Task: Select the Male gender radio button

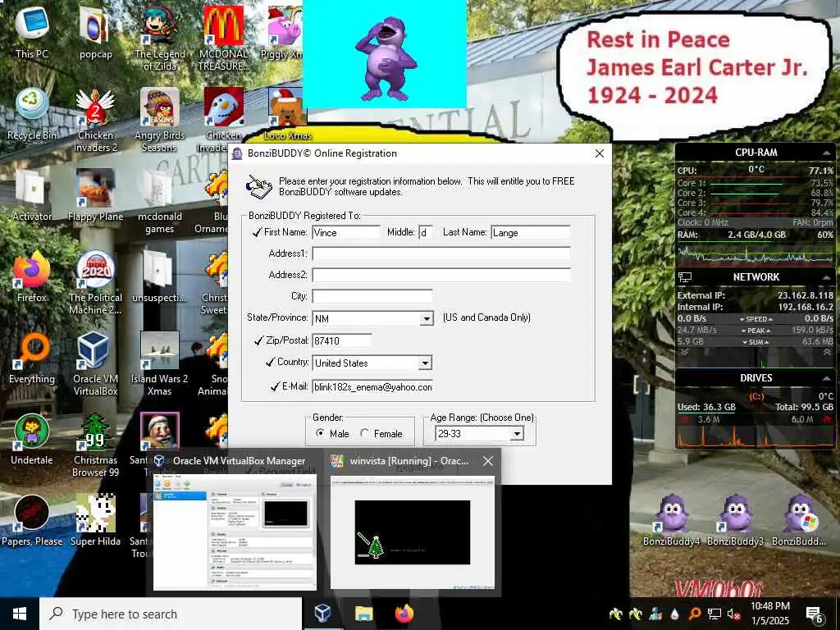Action: point(321,433)
